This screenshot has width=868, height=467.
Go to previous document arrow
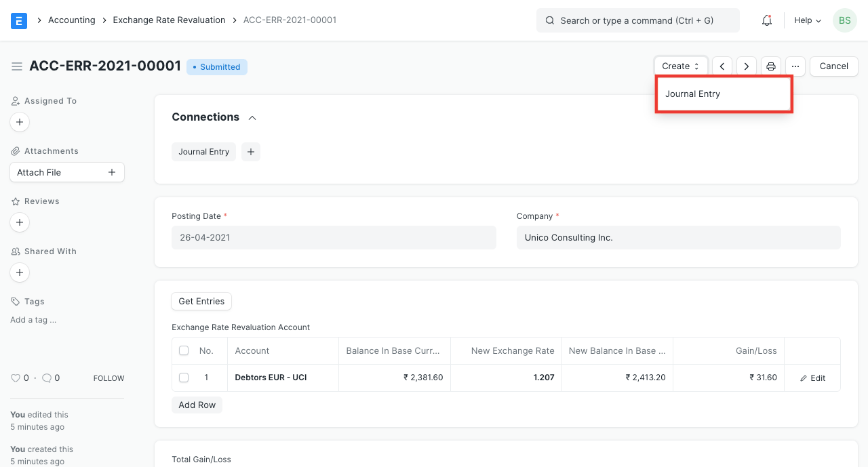pos(722,66)
